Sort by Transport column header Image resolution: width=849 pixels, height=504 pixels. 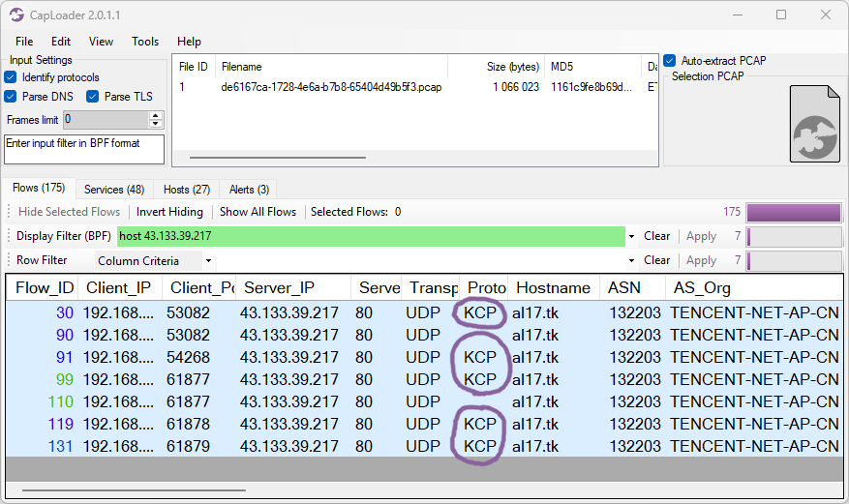click(430, 287)
